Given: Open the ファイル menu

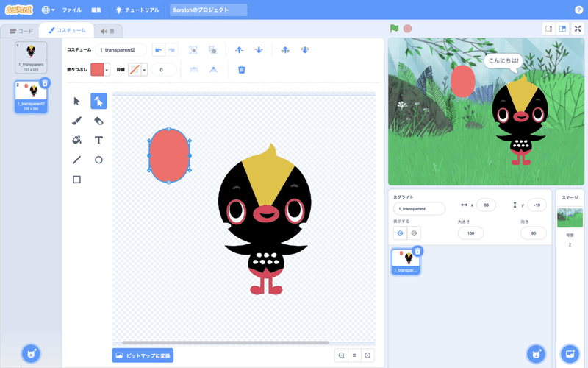Looking at the screenshot, I should click(x=71, y=10).
